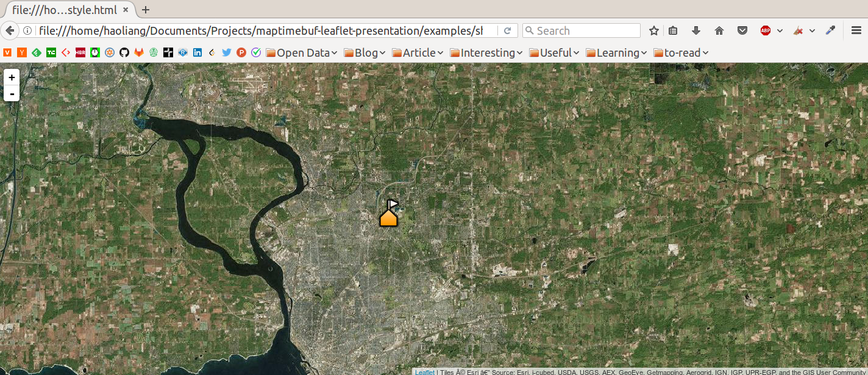Expand the Interesting bookmarks folder
This screenshot has height=375, width=868.
pos(486,53)
